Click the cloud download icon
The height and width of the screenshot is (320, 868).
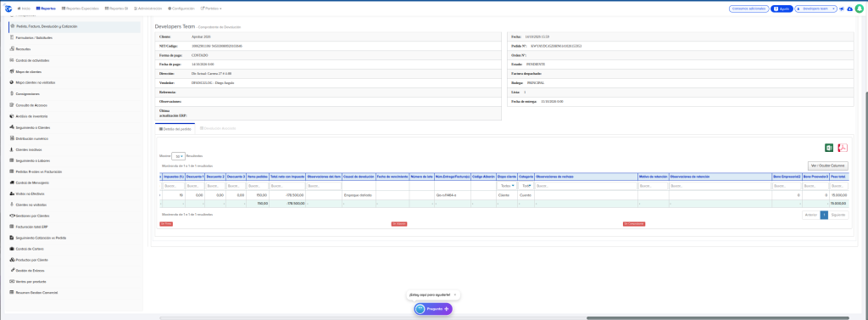point(849,8)
